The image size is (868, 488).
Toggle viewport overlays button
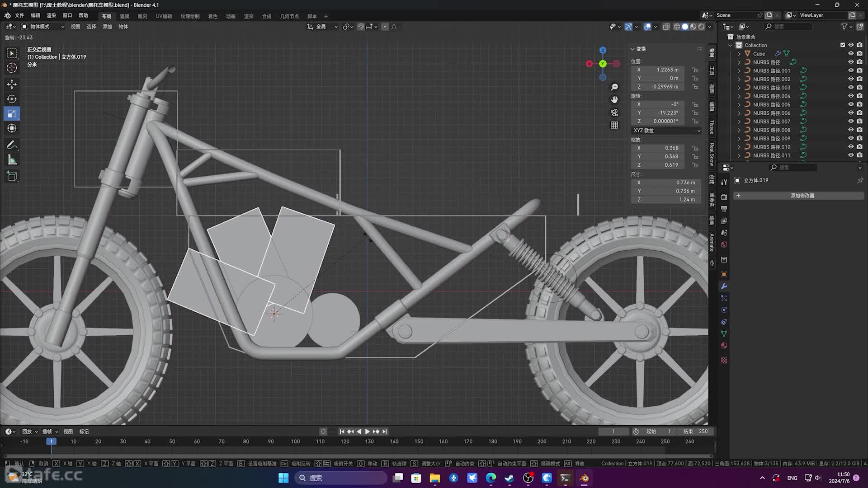tap(647, 27)
